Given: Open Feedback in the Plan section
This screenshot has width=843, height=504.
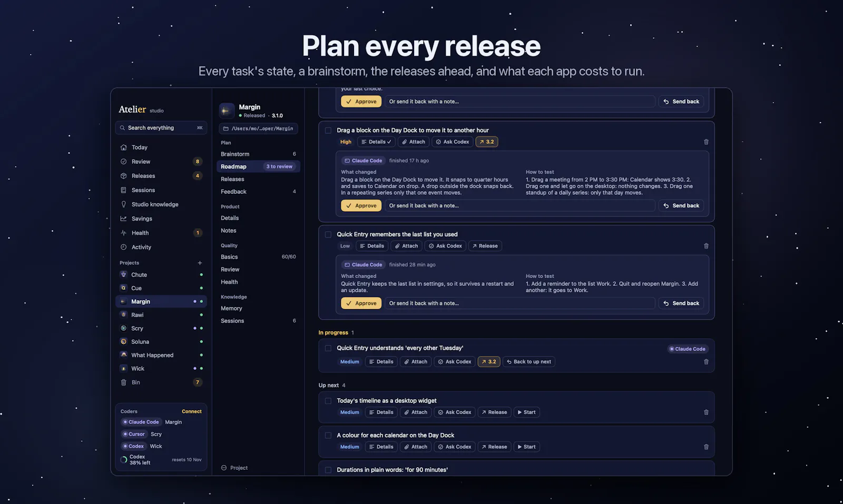Looking at the screenshot, I should pos(258,192).
